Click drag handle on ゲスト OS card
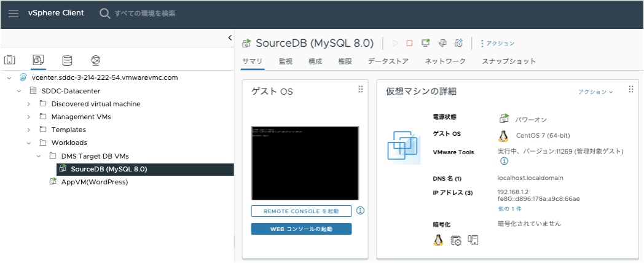Screen dimensions: 644x263 pyautogui.click(x=360, y=89)
